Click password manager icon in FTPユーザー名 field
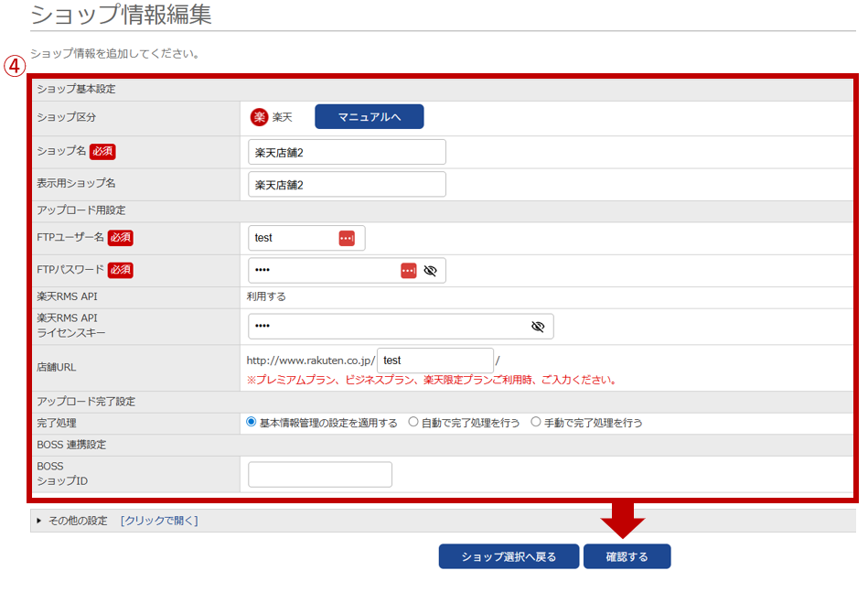Screen dimensions: 868x592 [x=347, y=238]
